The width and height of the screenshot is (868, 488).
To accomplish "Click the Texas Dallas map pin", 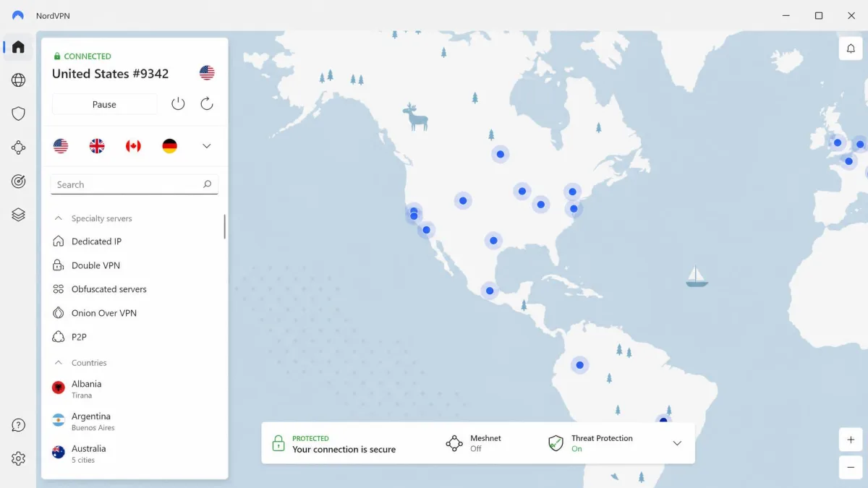I will point(493,240).
